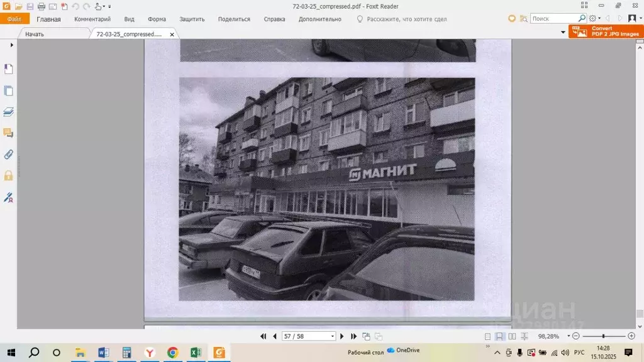Open the Layers panel icon

pyautogui.click(x=8, y=112)
